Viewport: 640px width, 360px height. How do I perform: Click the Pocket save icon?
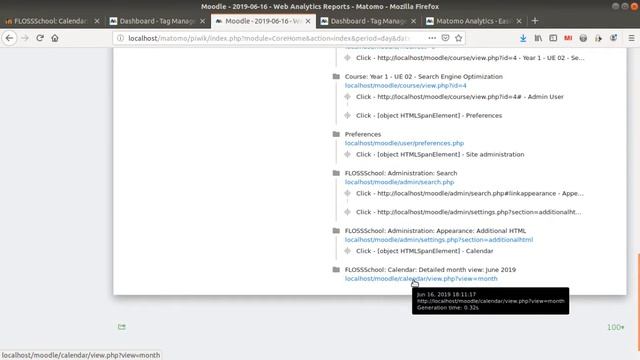click(x=445, y=38)
